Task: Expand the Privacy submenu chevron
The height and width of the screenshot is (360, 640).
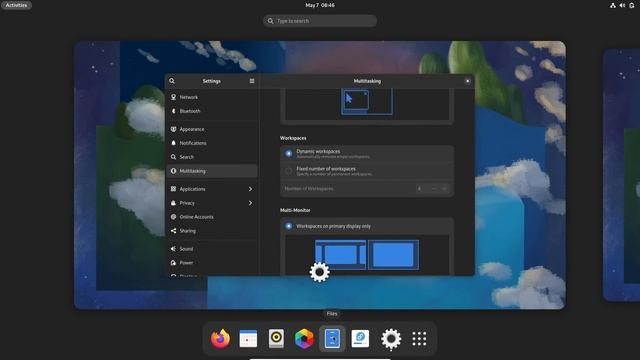Action: (x=250, y=203)
